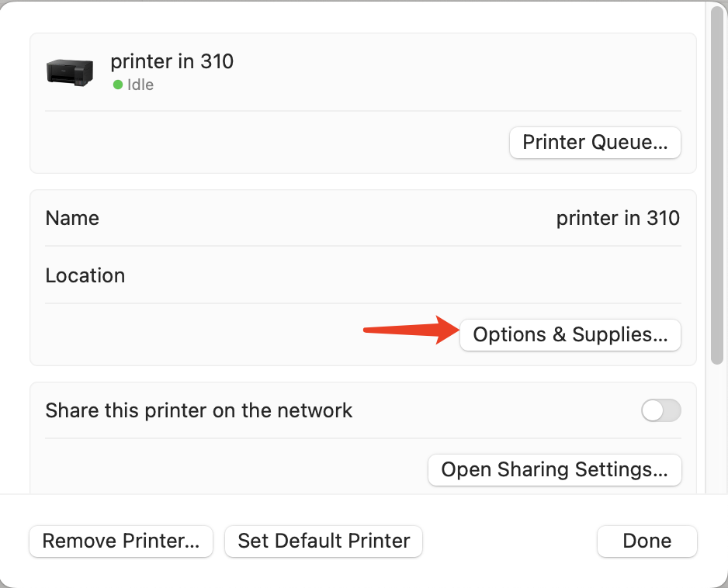
Task: Click the Name value "printer in 310"
Action: point(618,218)
